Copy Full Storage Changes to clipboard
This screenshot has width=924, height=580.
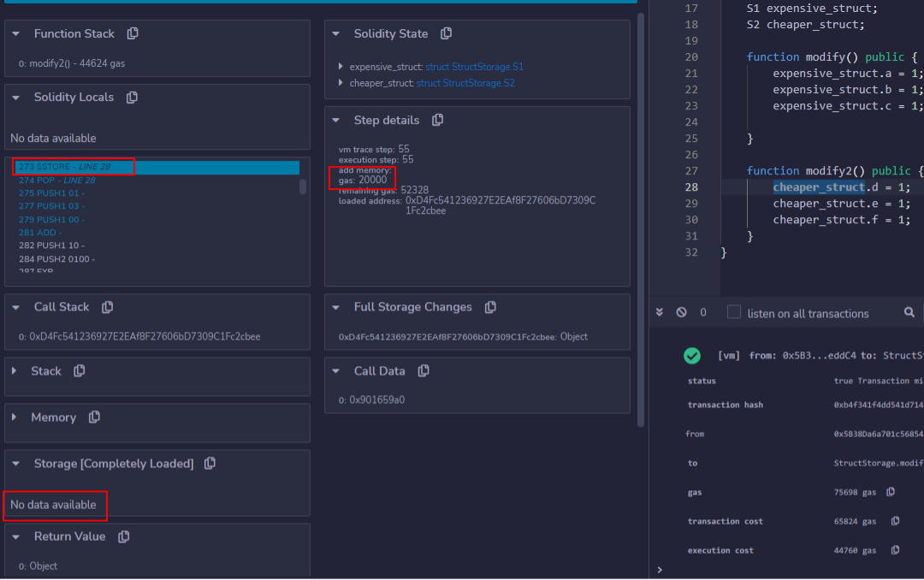coord(490,307)
